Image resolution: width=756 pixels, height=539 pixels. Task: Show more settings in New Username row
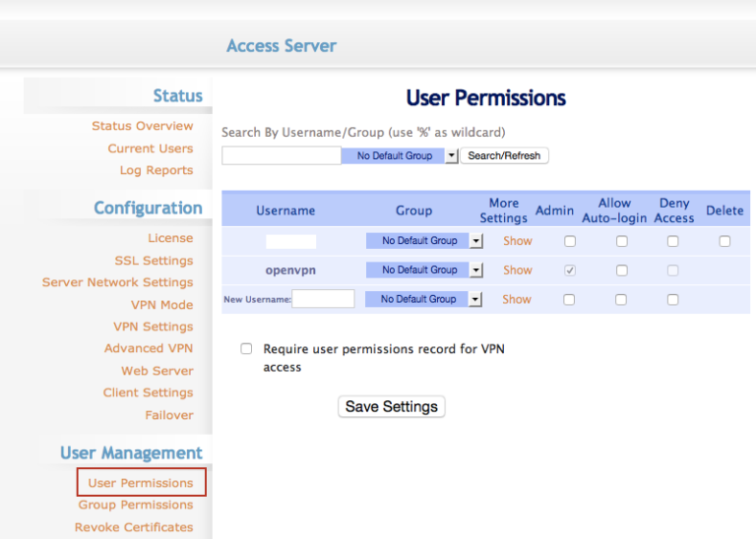517,299
